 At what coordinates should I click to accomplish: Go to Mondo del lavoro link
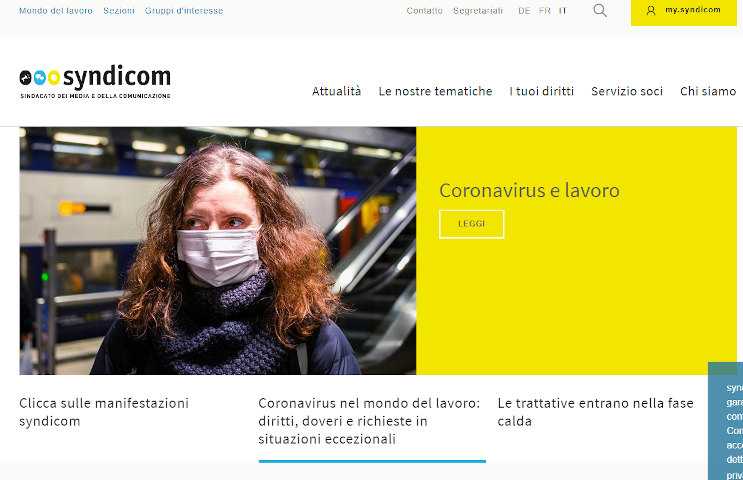tap(56, 10)
